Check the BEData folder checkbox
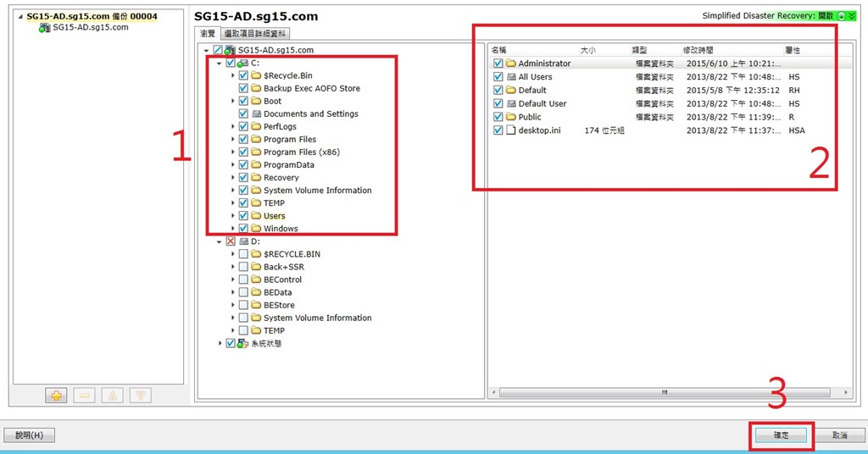The width and height of the screenshot is (868, 454). (243, 292)
